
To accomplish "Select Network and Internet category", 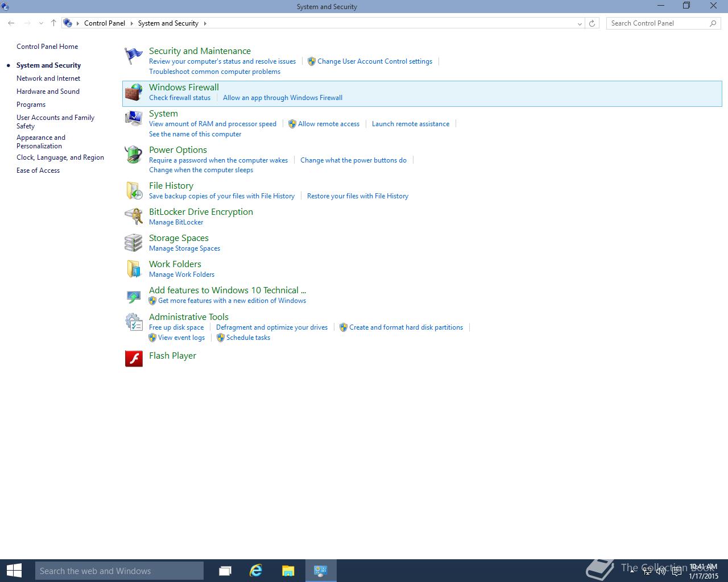I will (48, 78).
